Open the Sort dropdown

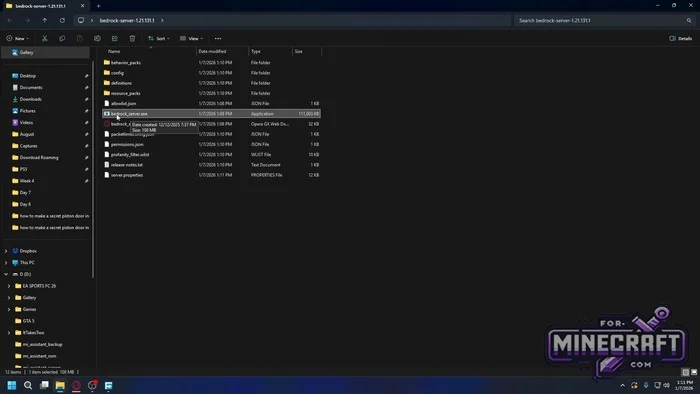(159, 38)
